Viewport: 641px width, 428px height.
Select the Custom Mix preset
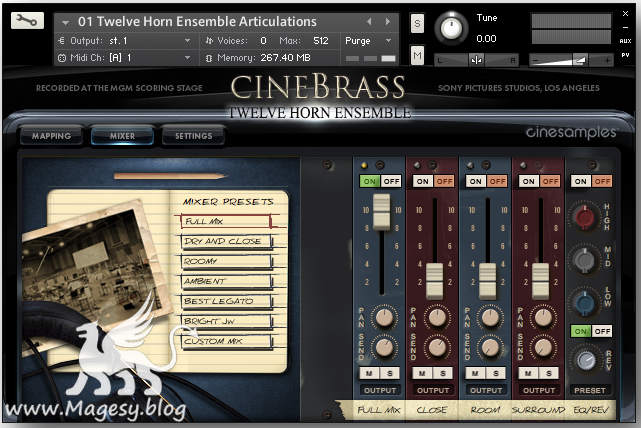[226, 341]
